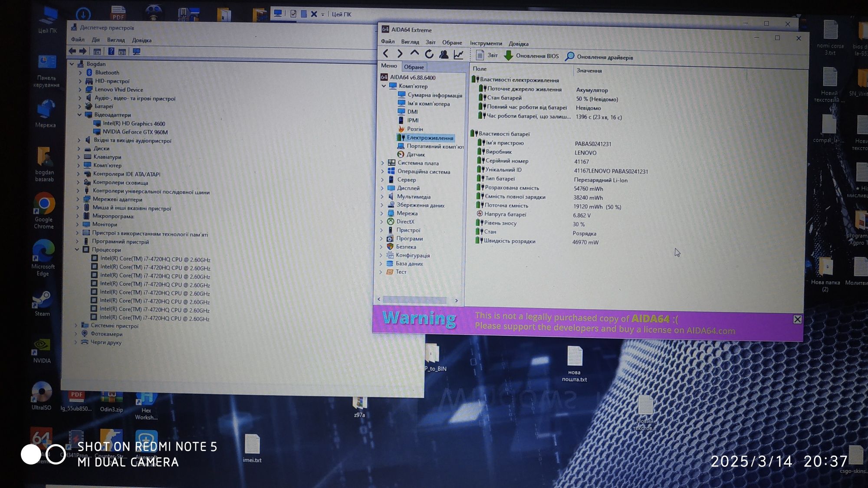Open Довідка menu in AIDA64
The width and height of the screenshot is (868, 488).
tap(519, 44)
